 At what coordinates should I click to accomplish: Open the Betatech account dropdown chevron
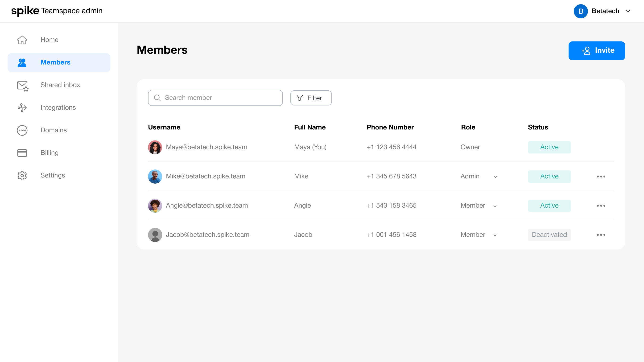coord(628,11)
